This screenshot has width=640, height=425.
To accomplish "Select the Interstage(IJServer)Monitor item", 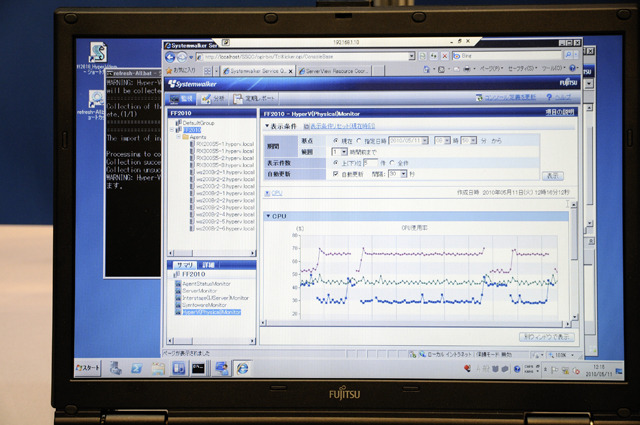I will tap(215, 298).
